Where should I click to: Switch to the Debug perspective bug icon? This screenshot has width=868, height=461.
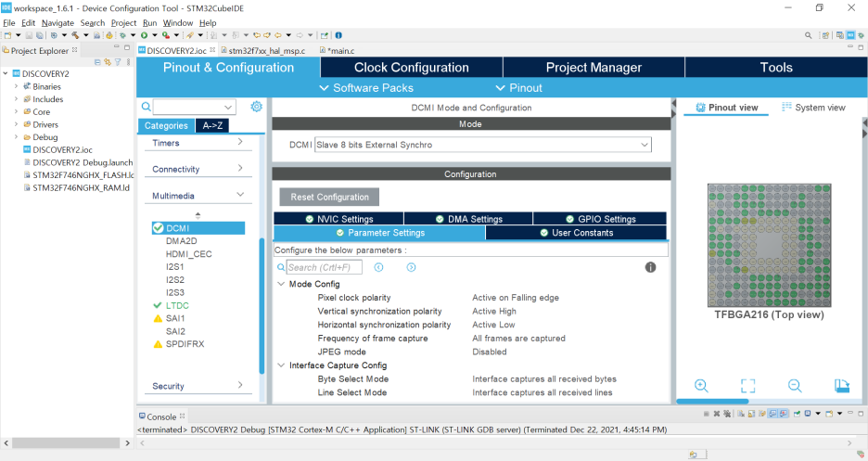coord(861,35)
